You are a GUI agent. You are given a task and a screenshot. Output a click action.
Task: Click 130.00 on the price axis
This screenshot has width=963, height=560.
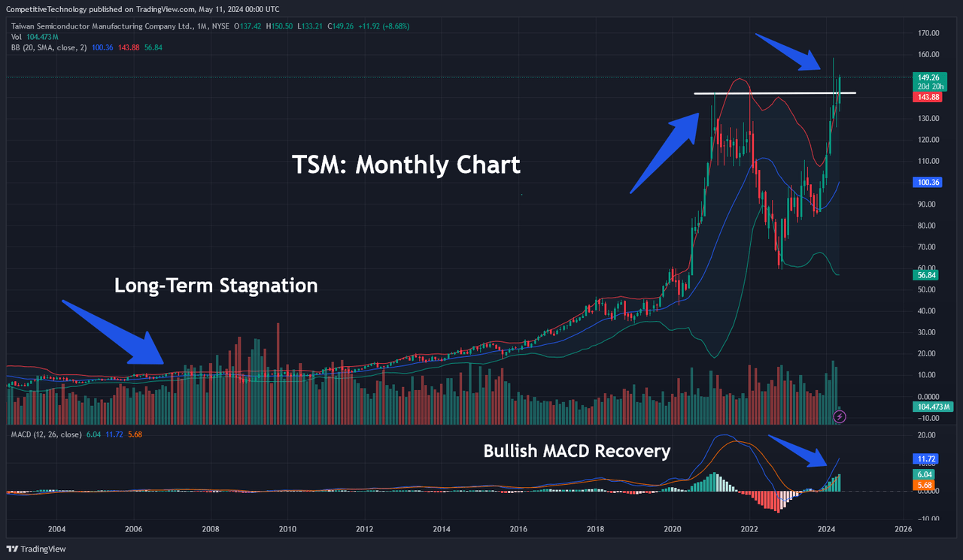[x=928, y=119]
